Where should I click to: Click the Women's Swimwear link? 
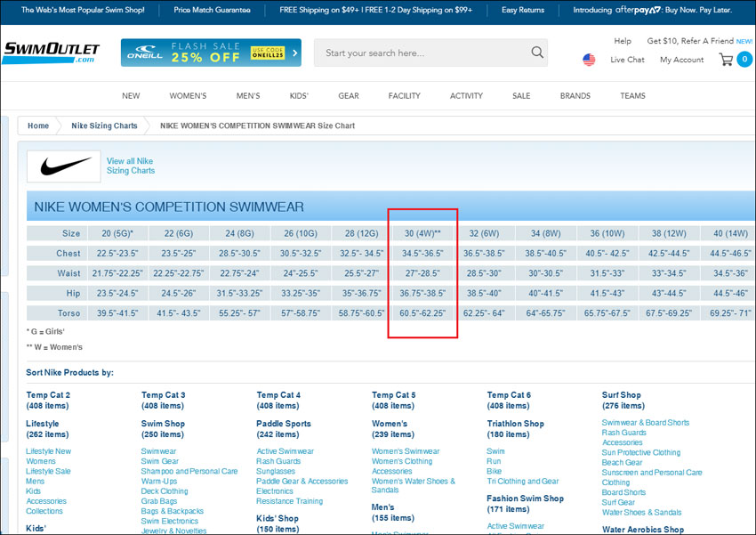click(406, 451)
